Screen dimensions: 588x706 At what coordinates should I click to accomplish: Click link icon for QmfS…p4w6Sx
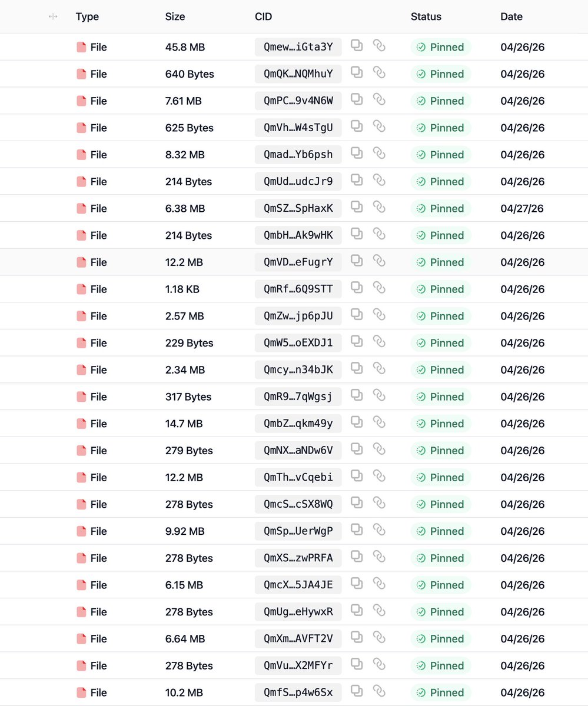coord(379,692)
